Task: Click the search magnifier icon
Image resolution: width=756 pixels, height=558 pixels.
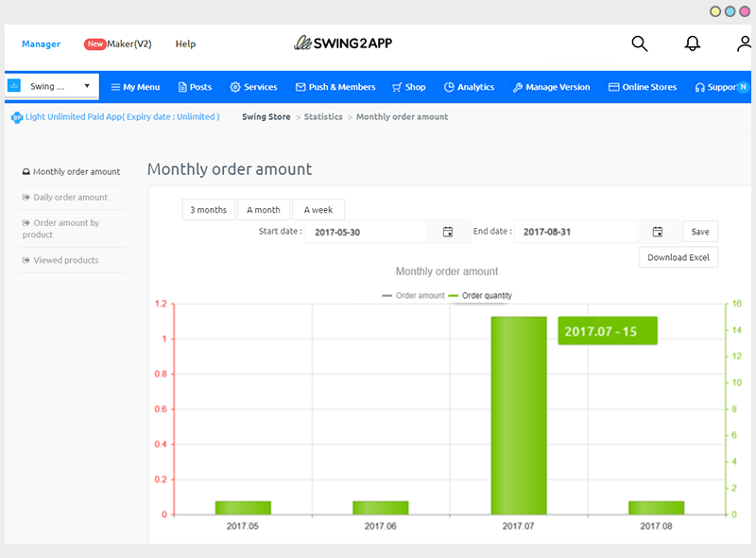Action: [x=640, y=44]
